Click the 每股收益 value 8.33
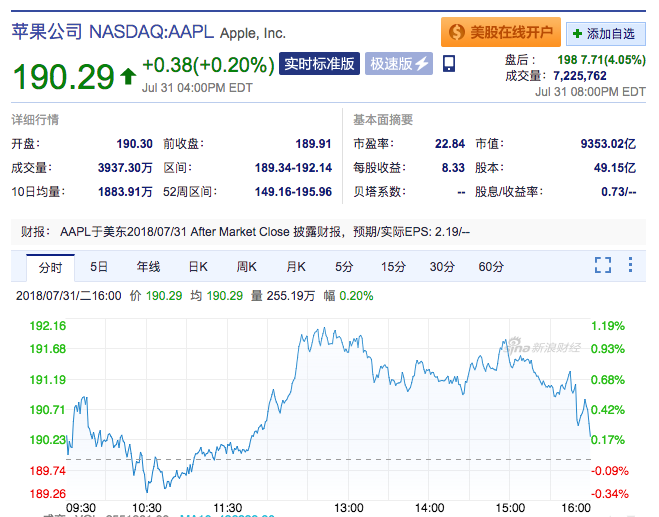The image size is (659, 517). 453,168
